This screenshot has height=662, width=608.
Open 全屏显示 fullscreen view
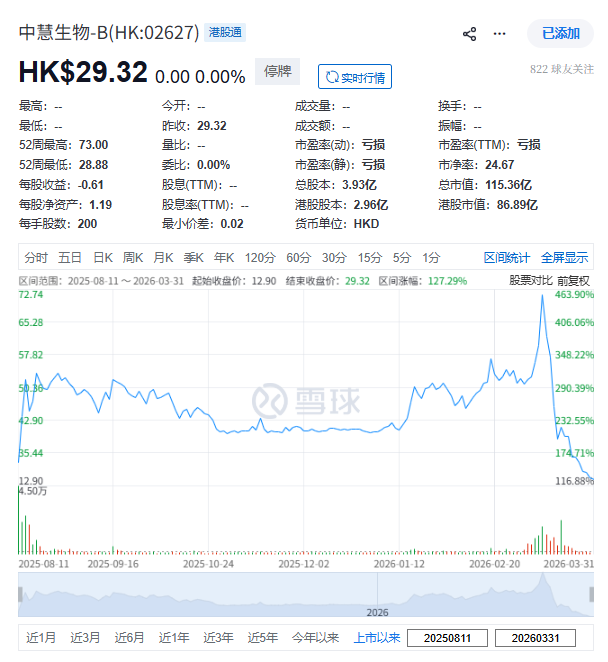tap(565, 257)
